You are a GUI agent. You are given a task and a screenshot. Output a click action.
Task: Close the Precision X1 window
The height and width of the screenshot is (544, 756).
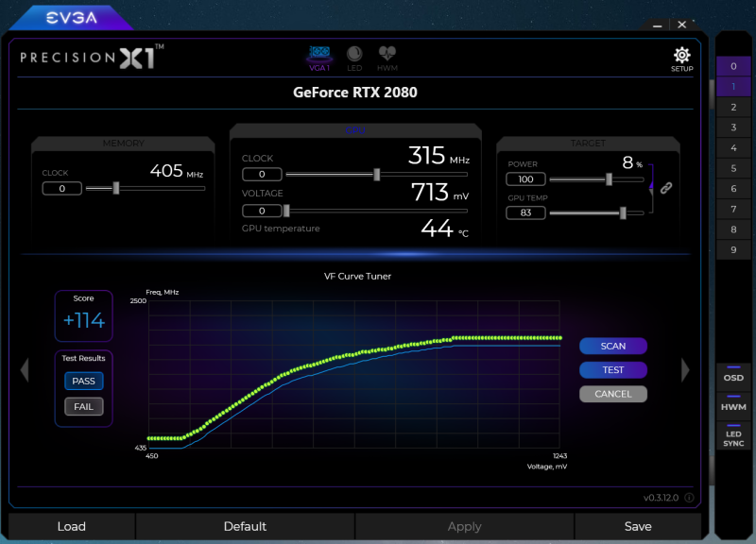pyautogui.click(x=681, y=25)
